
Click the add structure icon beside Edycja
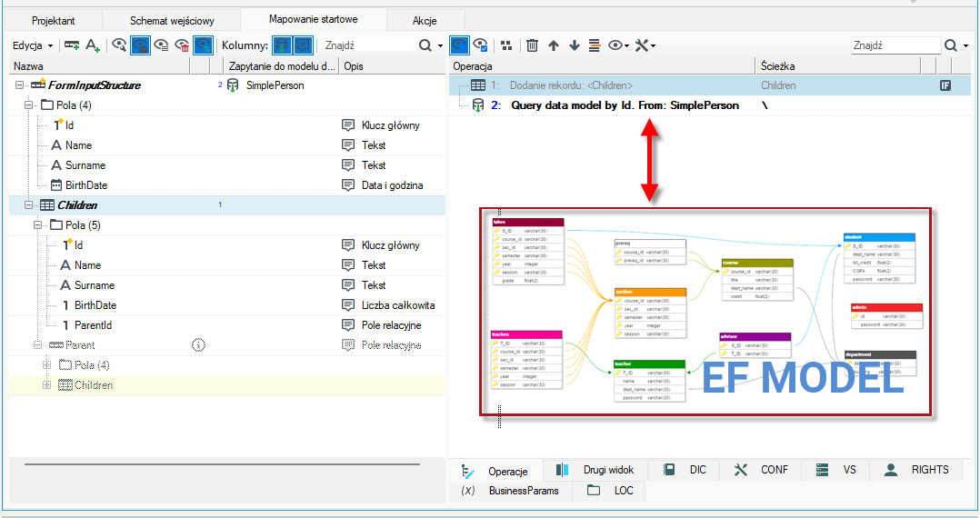click(x=72, y=45)
